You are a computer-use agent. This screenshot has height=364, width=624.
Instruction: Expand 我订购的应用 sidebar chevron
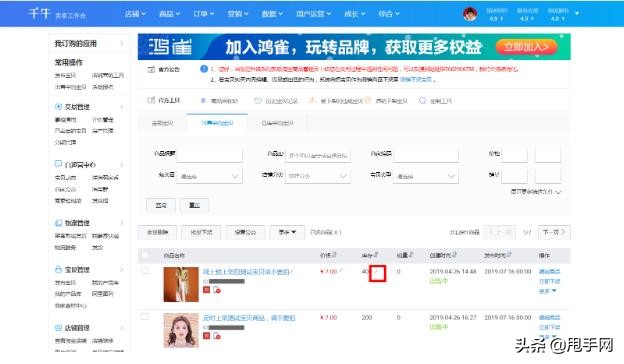click(121, 43)
